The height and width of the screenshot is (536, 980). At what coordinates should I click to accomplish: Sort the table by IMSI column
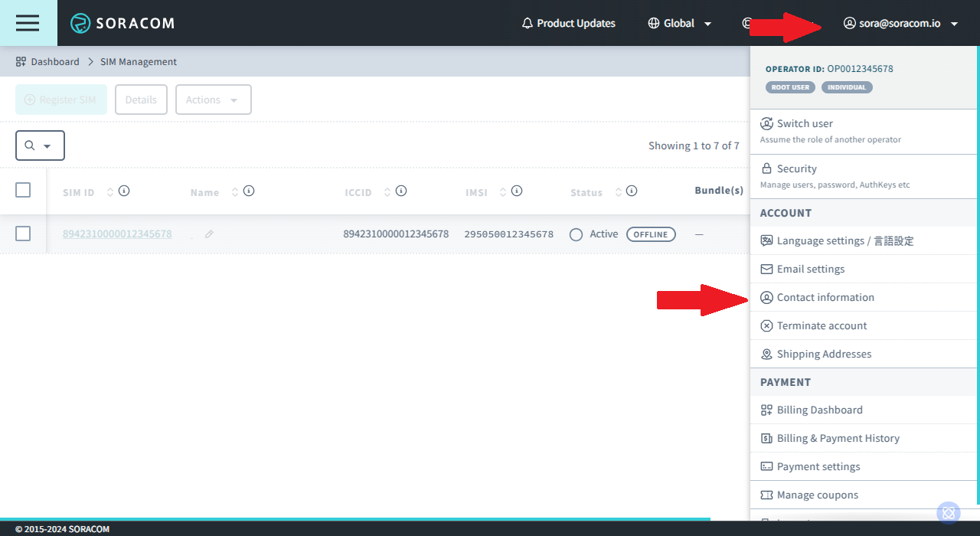click(502, 192)
